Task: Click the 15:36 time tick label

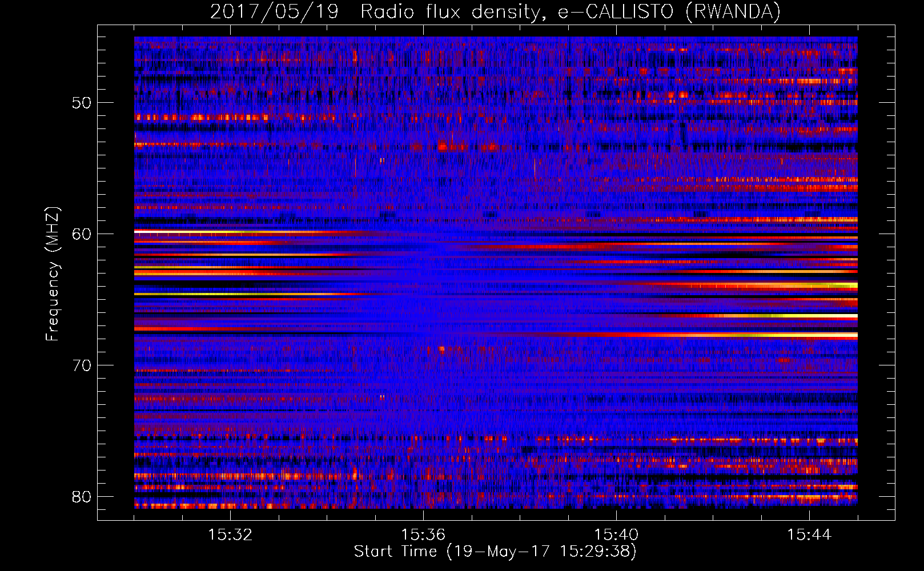Action: point(423,535)
